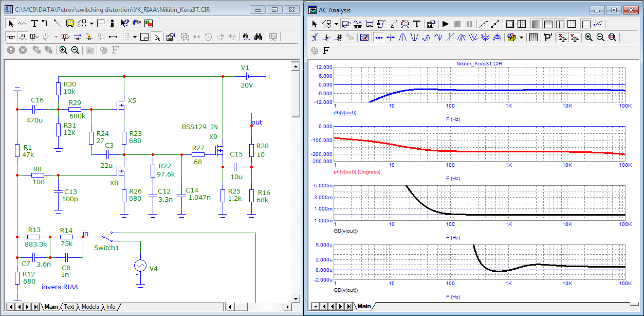Viewport: 644px width, 316px height.
Task: Open the 'P' properties icon in analysis toolbar
Action: (548, 37)
